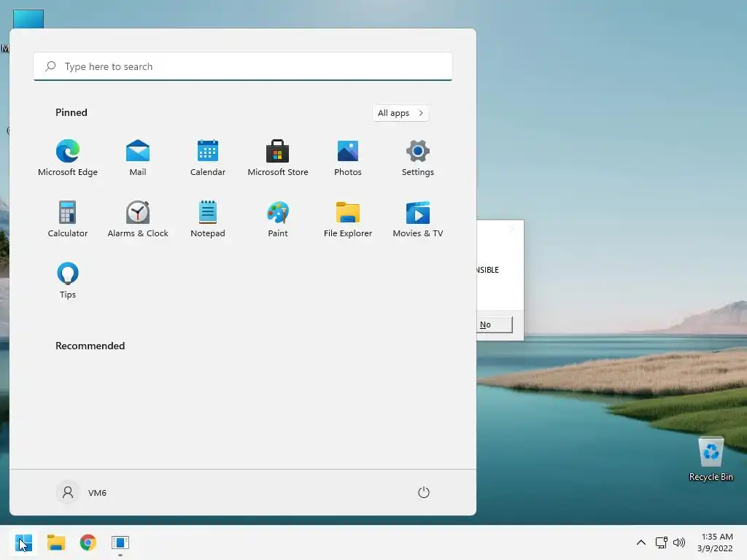
Task: Open network status in system tray
Action: coord(661,542)
